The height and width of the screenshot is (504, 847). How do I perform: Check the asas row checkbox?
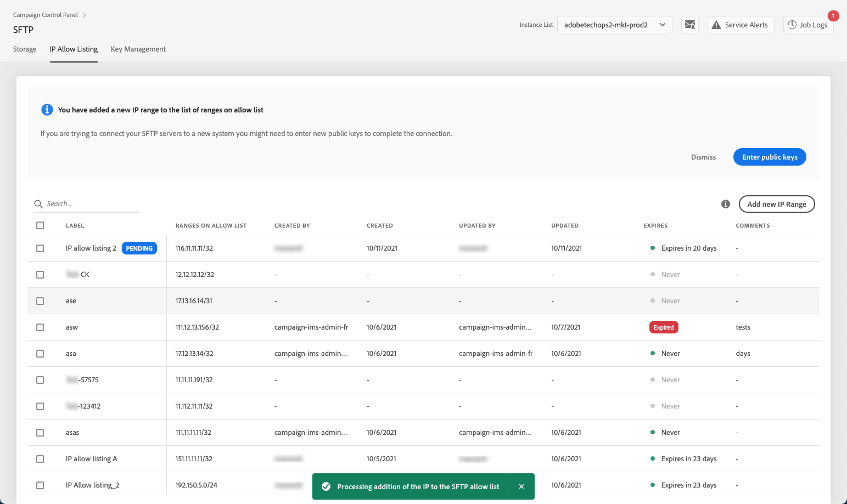(x=40, y=433)
